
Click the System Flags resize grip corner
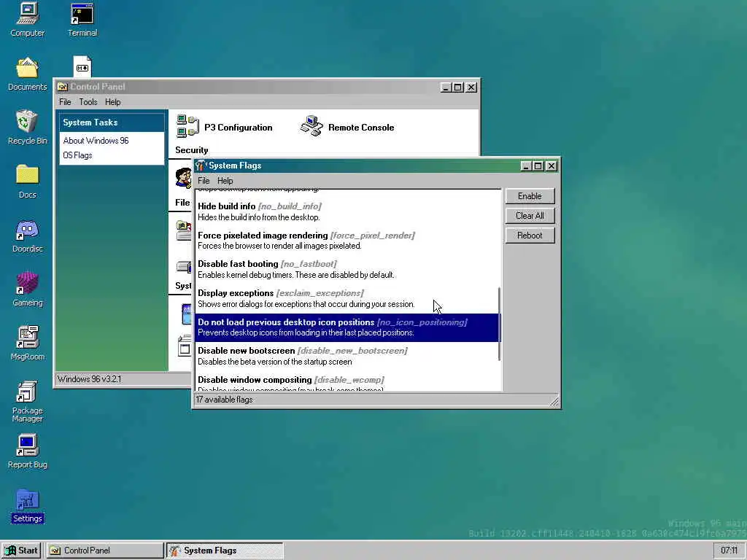(x=554, y=402)
